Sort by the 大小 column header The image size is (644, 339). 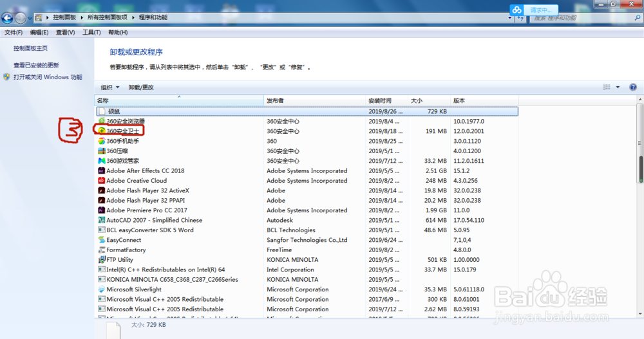pos(429,100)
